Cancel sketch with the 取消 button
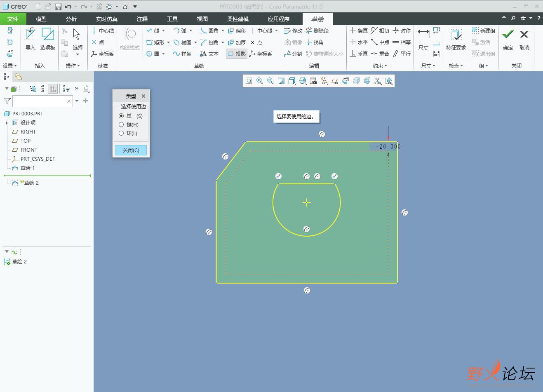 [524, 39]
